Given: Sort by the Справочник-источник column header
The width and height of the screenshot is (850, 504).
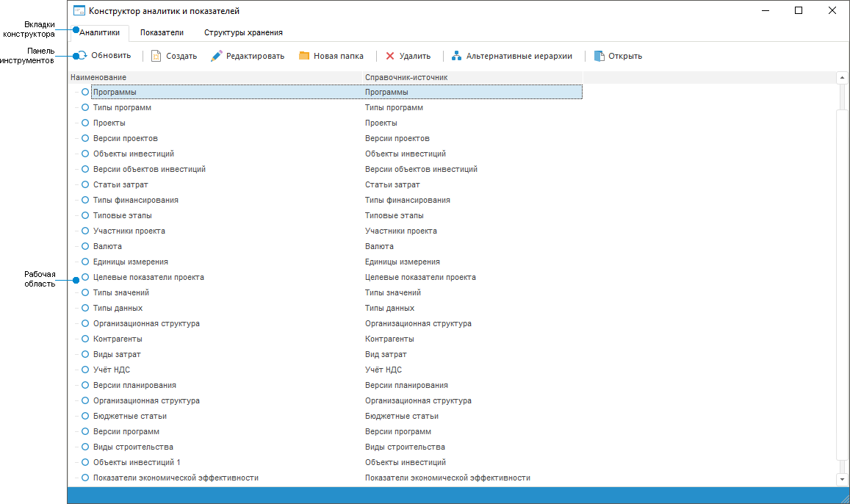Looking at the screenshot, I should tap(472, 77).
